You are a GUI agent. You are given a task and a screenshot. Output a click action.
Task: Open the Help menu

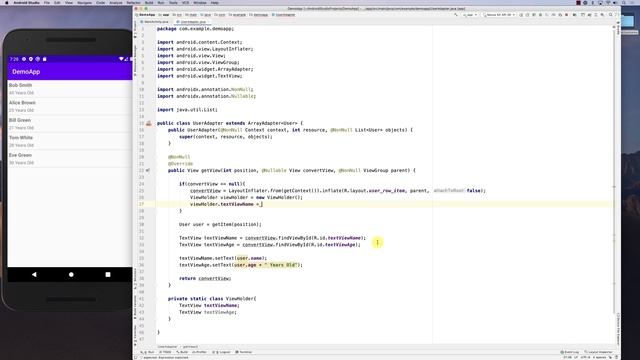tap(214, 2)
